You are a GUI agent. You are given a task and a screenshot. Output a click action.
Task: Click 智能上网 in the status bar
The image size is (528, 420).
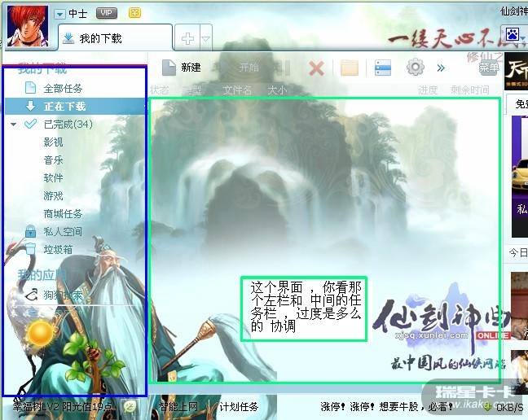[178, 406]
